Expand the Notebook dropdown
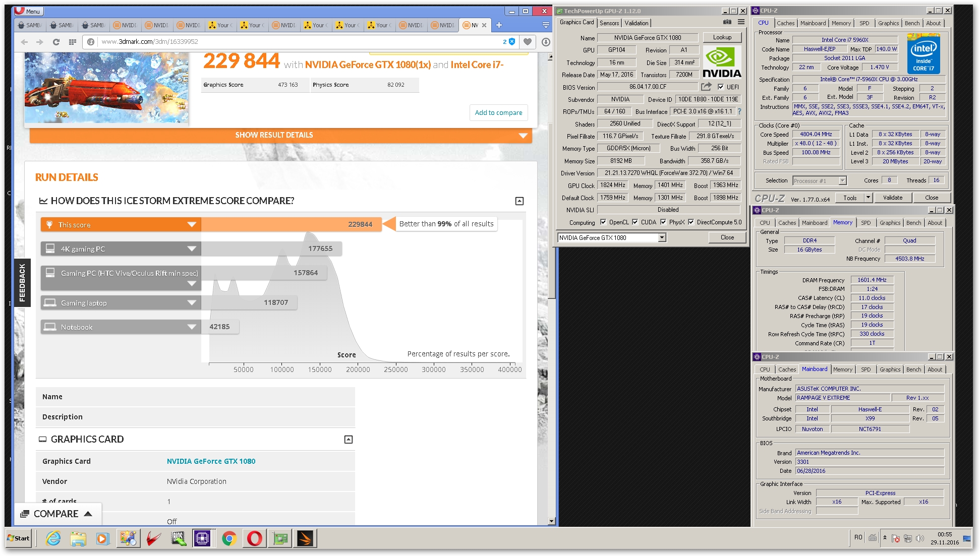The height and width of the screenshot is (556, 980). (192, 327)
